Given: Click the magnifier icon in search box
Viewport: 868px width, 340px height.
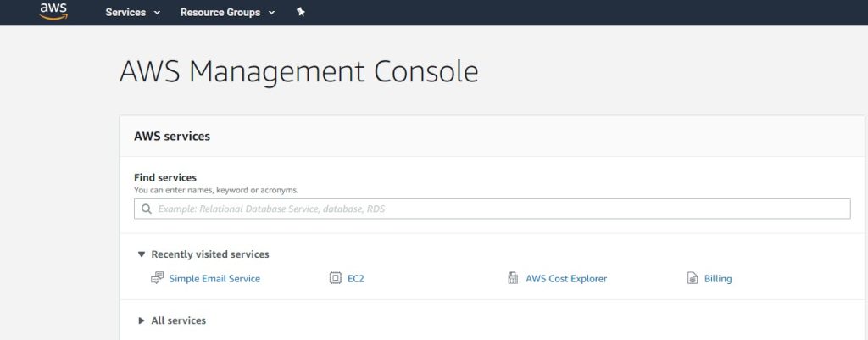Looking at the screenshot, I should point(146,209).
